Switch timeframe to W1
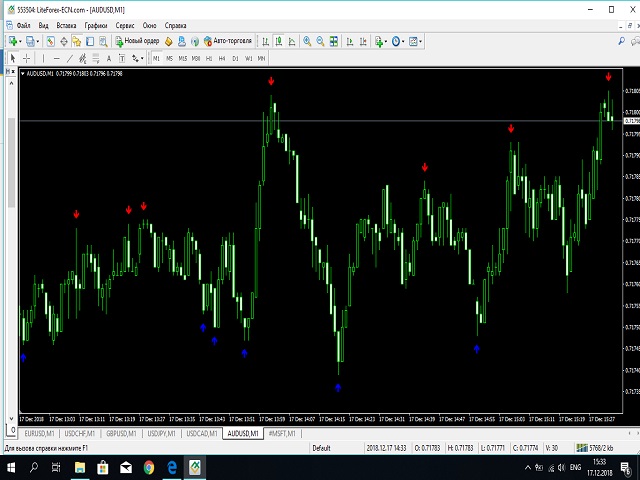This screenshot has height=480, width=640. pos(248,59)
